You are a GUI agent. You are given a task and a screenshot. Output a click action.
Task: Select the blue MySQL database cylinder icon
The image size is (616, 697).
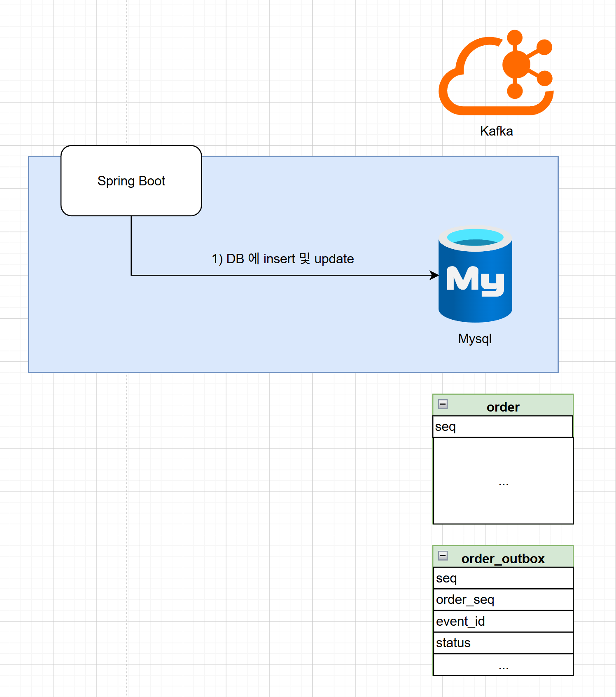pyautogui.click(x=475, y=274)
